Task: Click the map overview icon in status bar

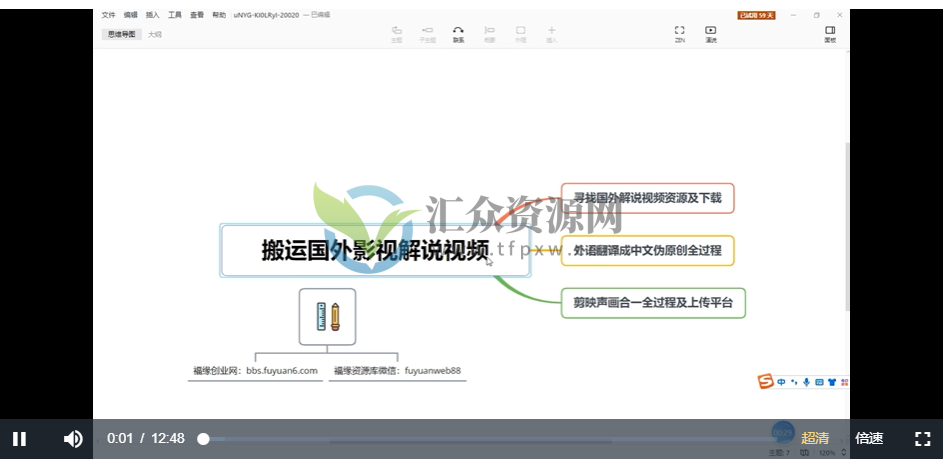Action: 804,452
